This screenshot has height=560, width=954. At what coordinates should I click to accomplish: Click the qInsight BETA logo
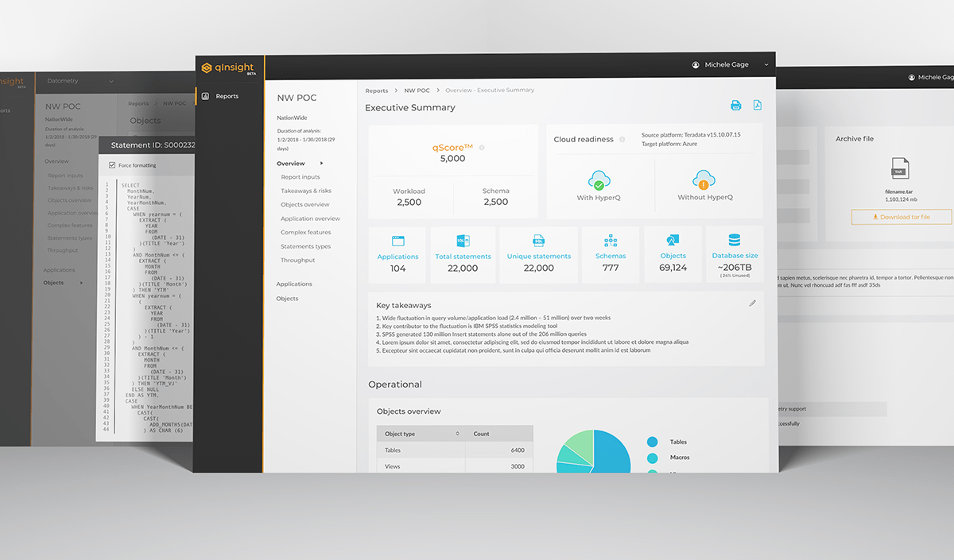[229, 68]
